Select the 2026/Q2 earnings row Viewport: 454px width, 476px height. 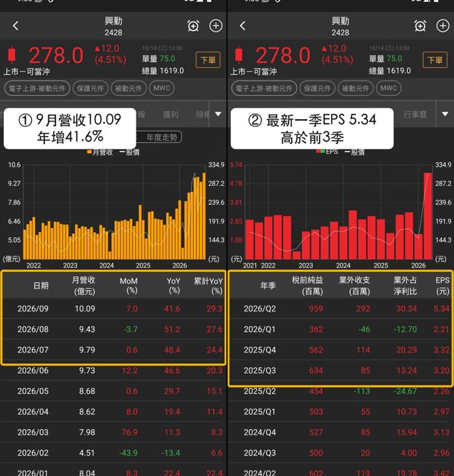click(340, 309)
